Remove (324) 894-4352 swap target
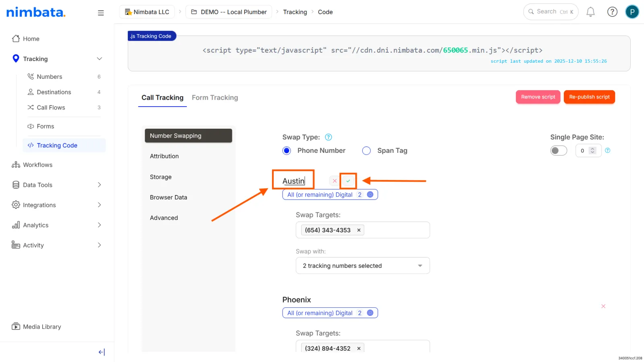Viewport: 644px width, 362px height. (x=359, y=348)
